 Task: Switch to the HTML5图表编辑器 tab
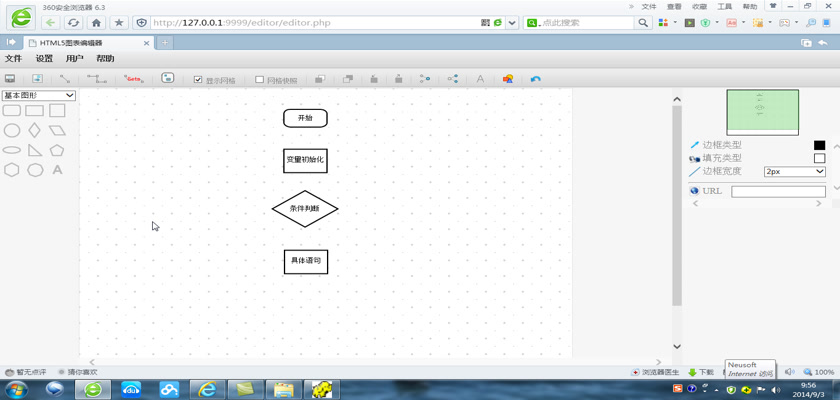(x=86, y=43)
